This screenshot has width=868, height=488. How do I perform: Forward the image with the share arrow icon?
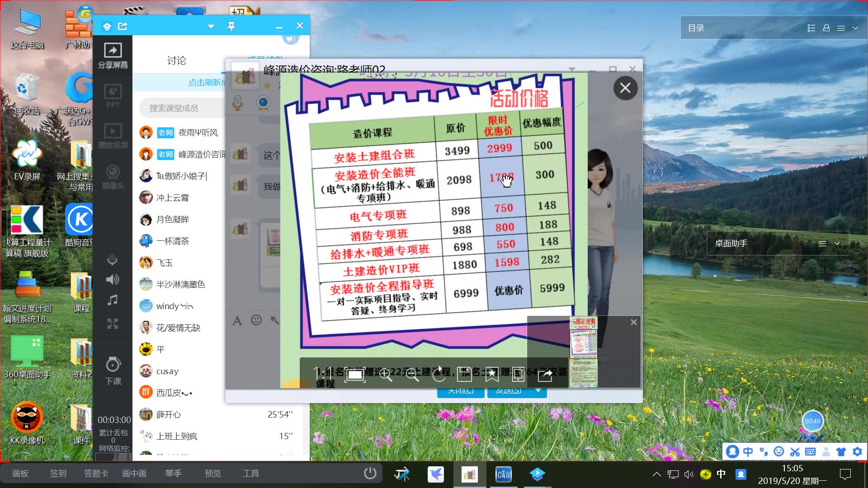coord(545,374)
